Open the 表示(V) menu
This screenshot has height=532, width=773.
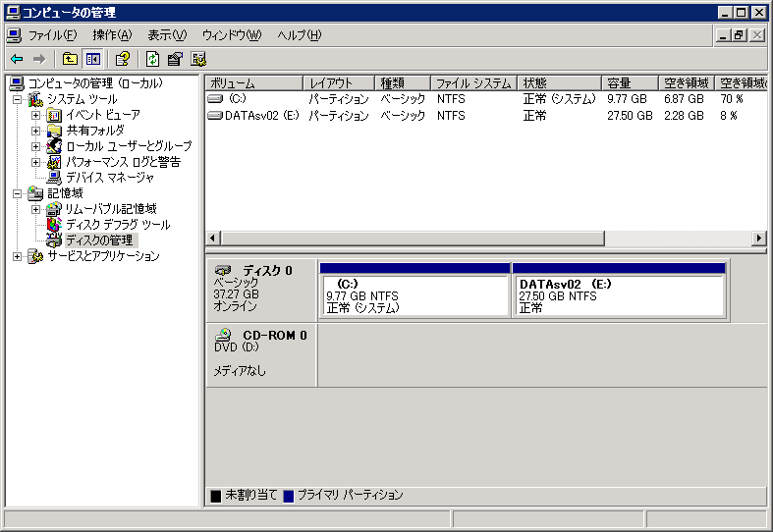pyautogui.click(x=166, y=35)
